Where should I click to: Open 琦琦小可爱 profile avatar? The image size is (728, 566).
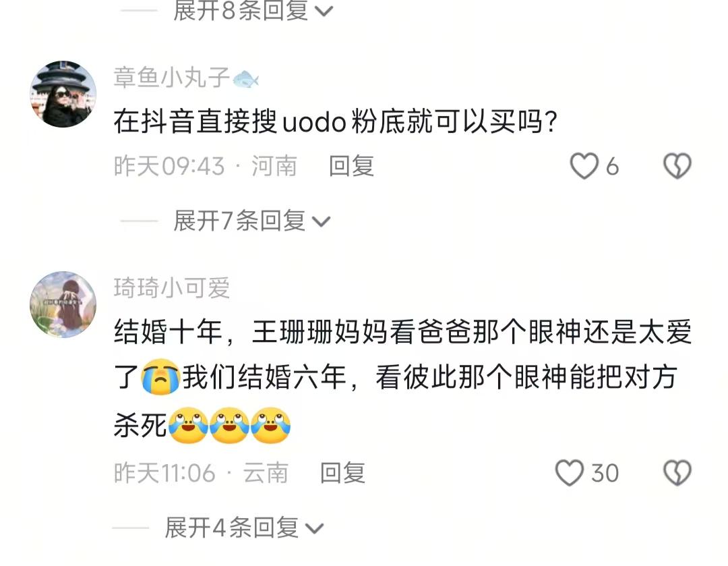(63, 304)
